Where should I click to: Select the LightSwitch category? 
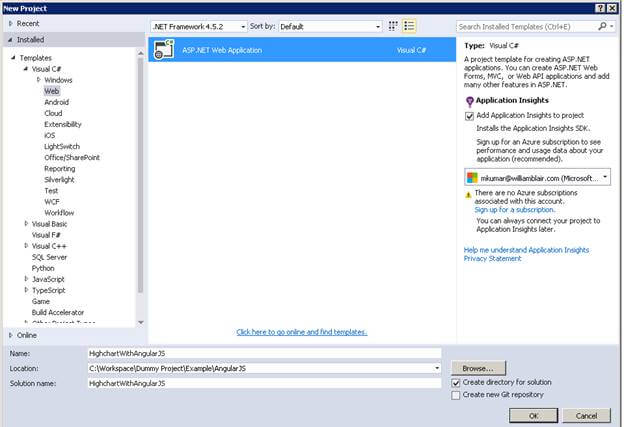[62, 146]
